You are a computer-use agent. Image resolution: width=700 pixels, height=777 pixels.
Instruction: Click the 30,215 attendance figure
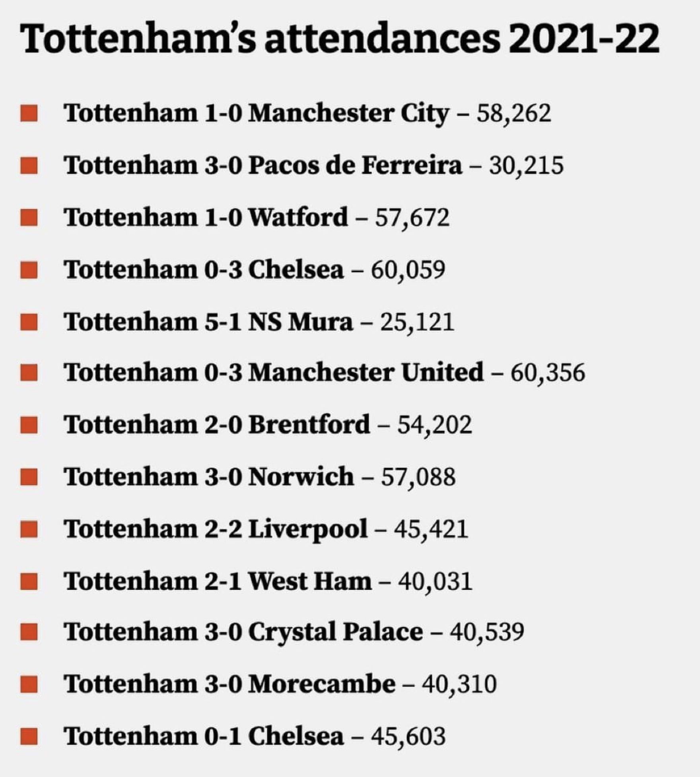click(x=526, y=165)
